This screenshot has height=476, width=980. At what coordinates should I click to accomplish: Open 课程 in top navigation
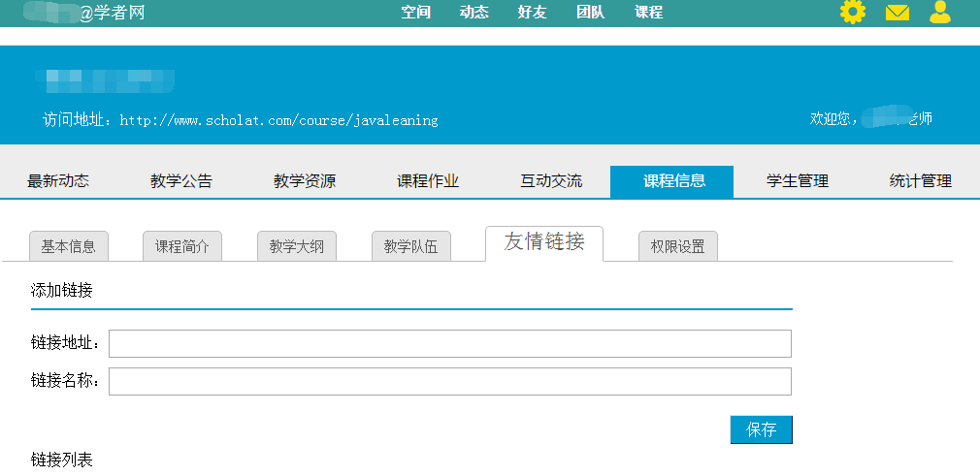(648, 13)
